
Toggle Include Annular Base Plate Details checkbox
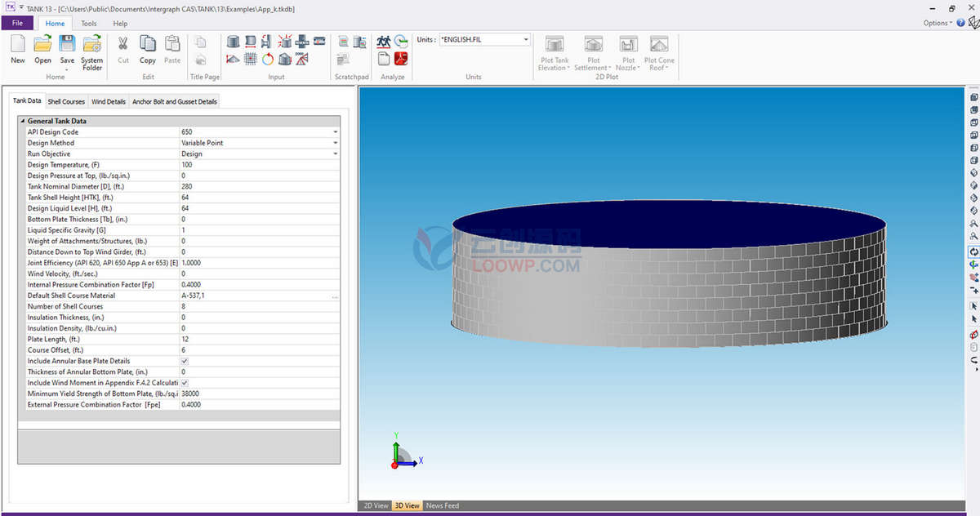[184, 361]
